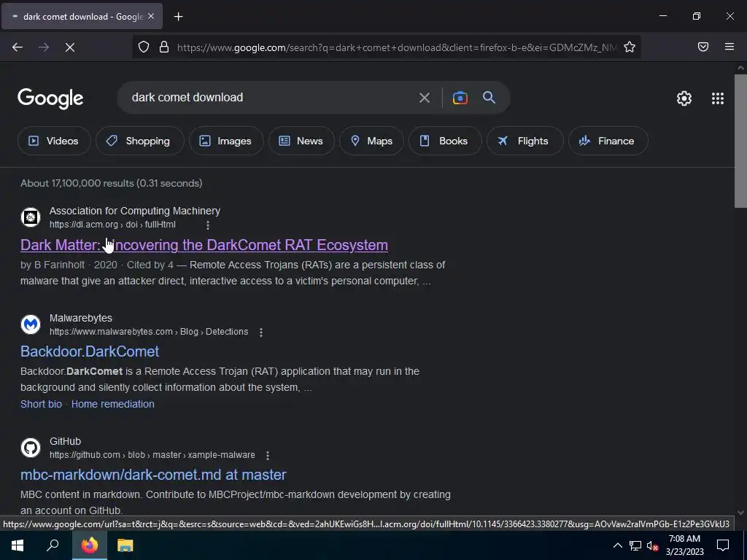Image resolution: width=747 pixels, height=560 pixels.
Task: Click the ACM site favicon
Action: point(31,217)
